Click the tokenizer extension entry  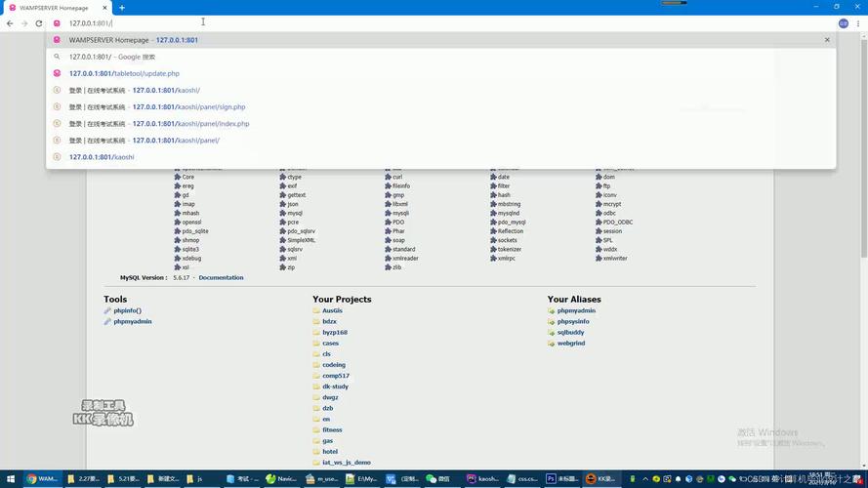tap(510, 250)
